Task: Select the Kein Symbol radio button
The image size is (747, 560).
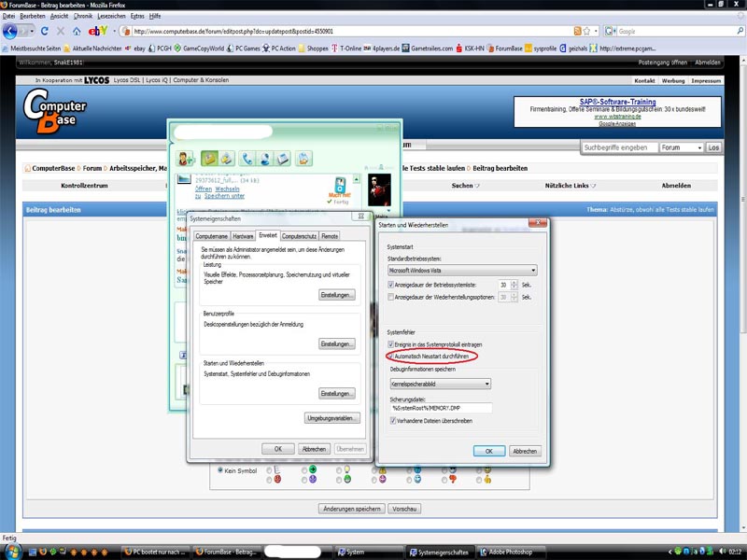Action: (220, 470)
